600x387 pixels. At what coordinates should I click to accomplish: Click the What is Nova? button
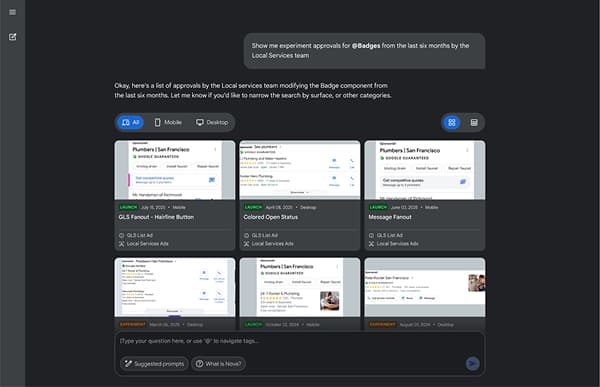[218, 364]
